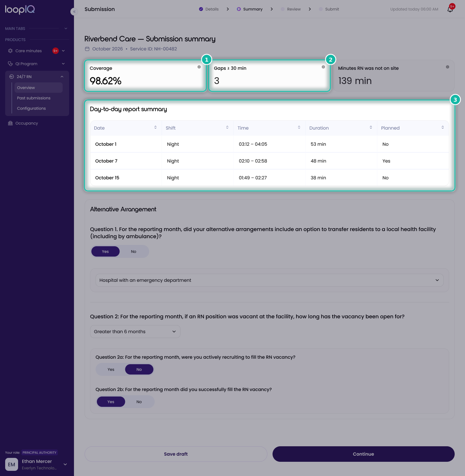This screenshot has height=476, width=465.
Task: Open the notifications bell
Action: coord(450,9)
